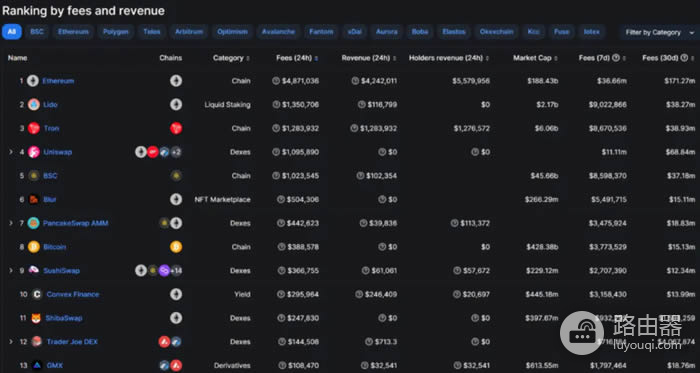Filter by Optimism chain tab
The image size is (700, 373).
pos(232,32)
